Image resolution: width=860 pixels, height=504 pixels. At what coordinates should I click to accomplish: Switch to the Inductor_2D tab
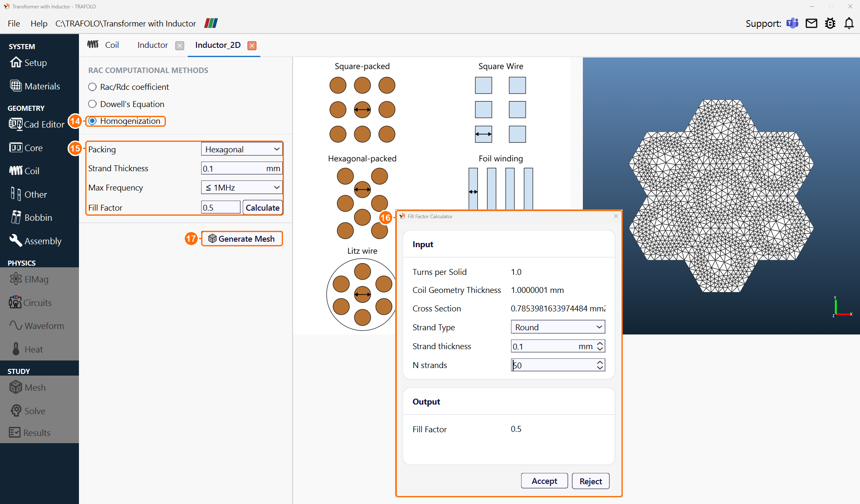218,45
